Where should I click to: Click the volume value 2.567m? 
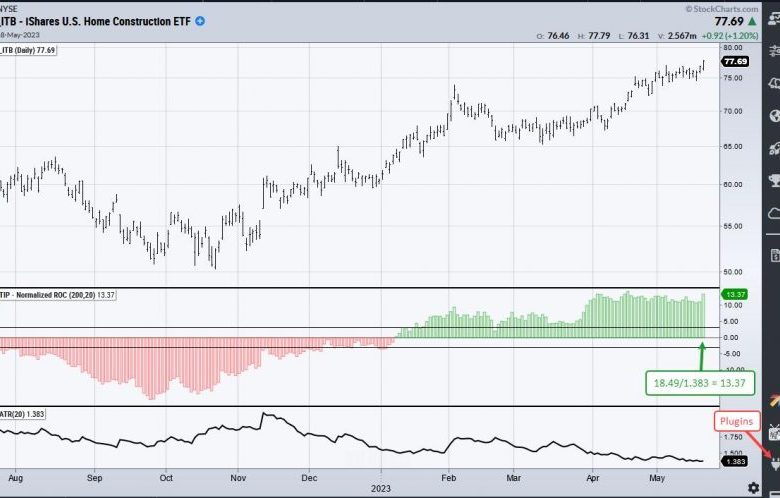[x=682, y=36]
